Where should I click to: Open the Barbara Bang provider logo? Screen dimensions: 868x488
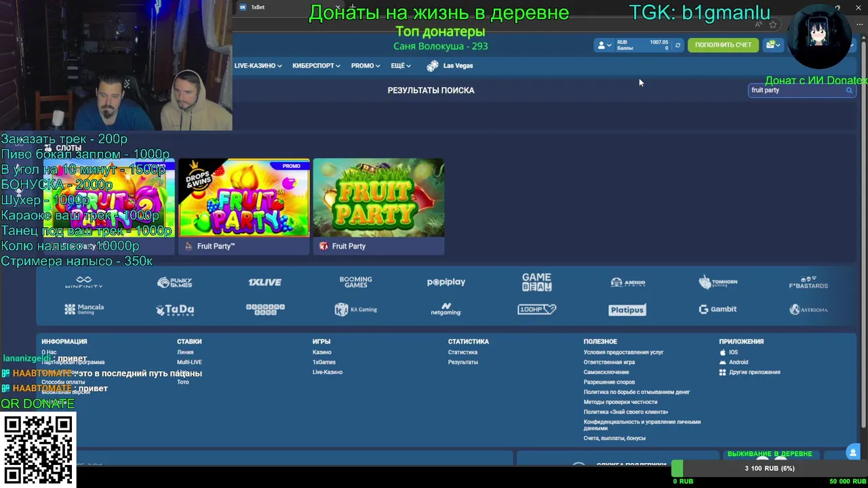pyautogui.click(x=265, y=309)
